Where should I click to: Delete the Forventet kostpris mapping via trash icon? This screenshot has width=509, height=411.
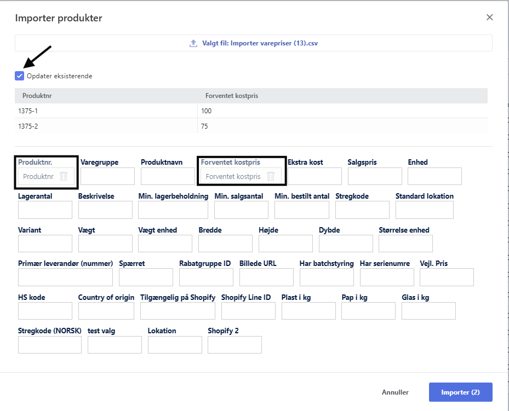pos(271,176)
